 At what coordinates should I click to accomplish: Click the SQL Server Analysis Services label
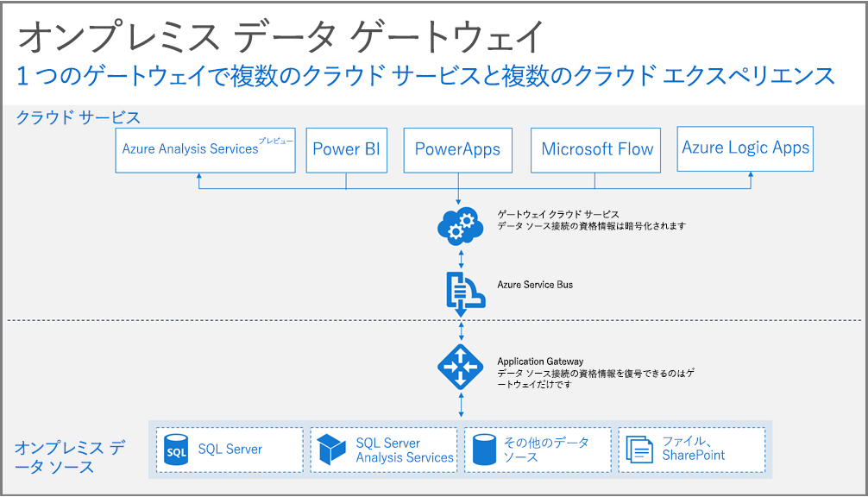pos(405,450)
